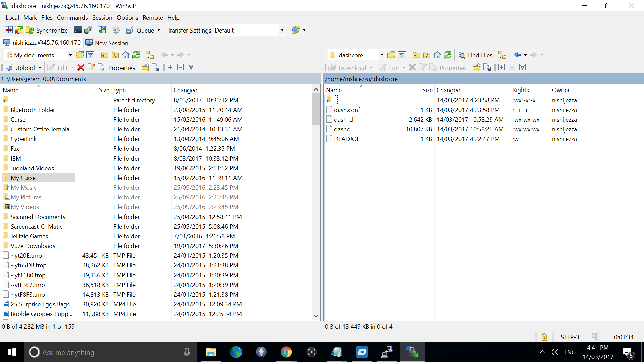Click the Synchronize Browsing icon
The width and height of the screenshot is (644, 362).
coord(102,30)
